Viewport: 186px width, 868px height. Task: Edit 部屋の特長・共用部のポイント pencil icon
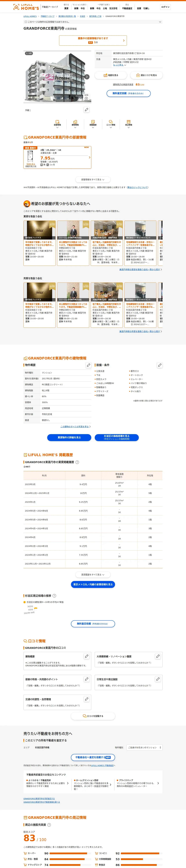(x=86, y=679)
